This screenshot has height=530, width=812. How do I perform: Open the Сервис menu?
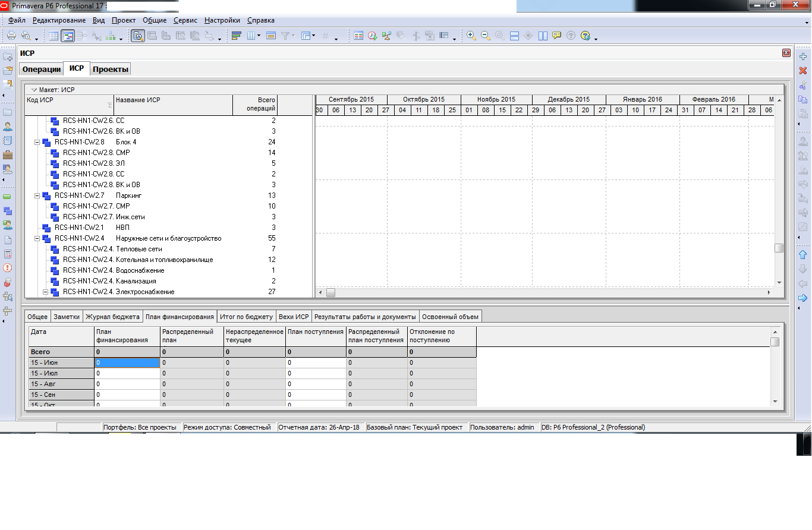[185, 20]
